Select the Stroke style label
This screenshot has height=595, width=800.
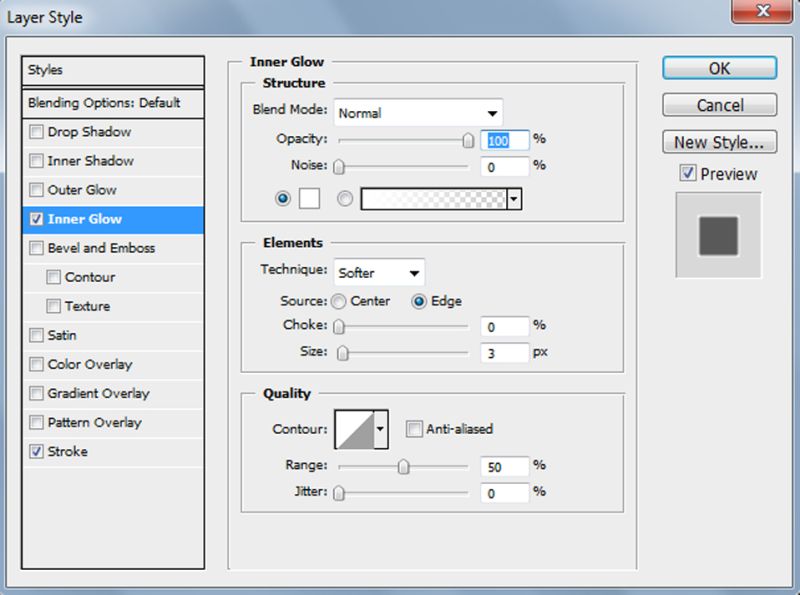67,452
